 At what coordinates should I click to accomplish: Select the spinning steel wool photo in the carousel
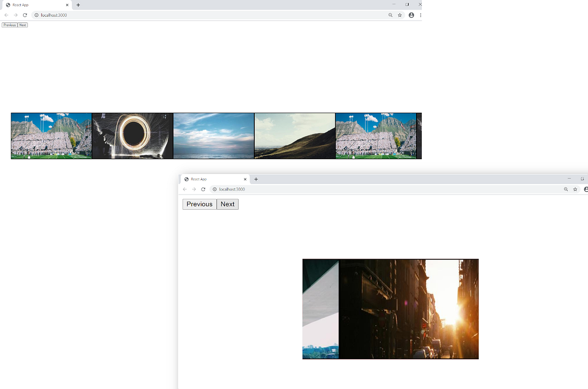coord(132,136)
